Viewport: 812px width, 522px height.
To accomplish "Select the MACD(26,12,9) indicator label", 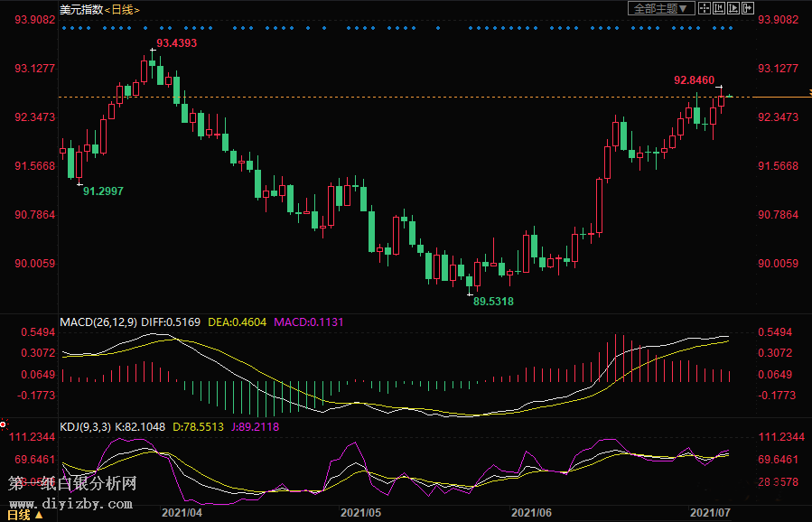I will click(99, 322).
